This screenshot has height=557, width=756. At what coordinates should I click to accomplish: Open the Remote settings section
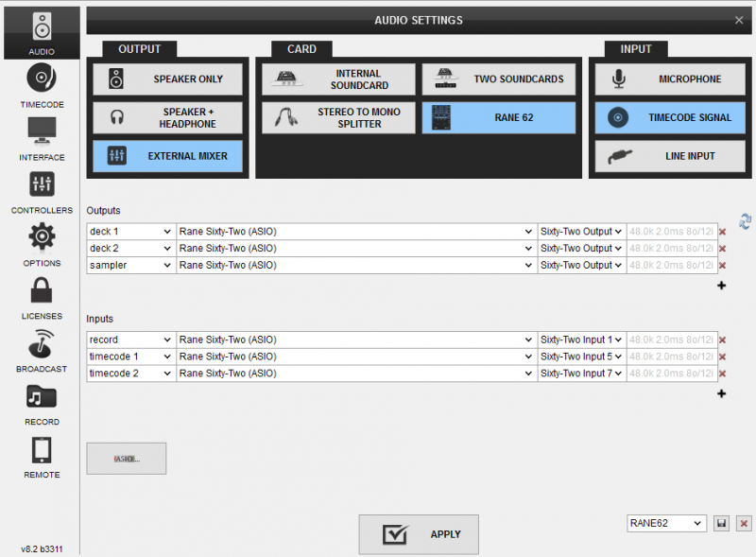point(42,457)
